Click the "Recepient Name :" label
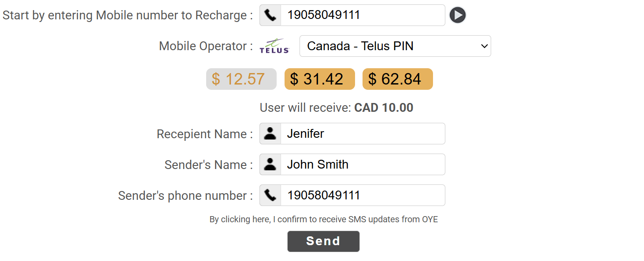 coord(204,134)
